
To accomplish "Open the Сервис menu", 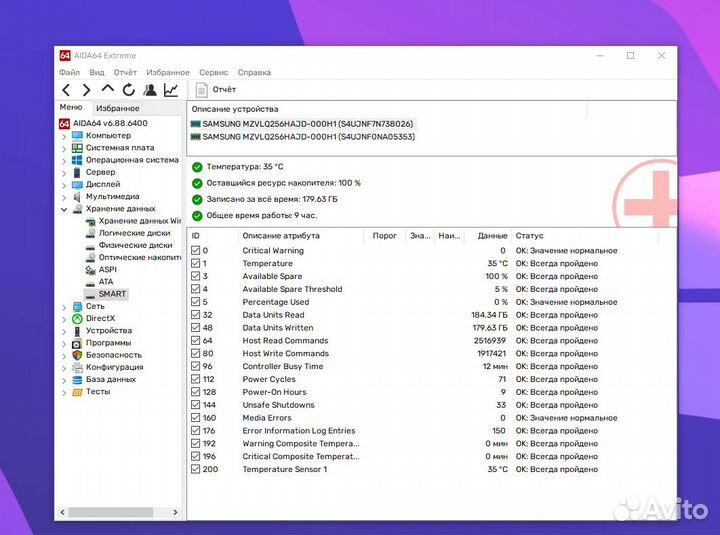I will [214, 72].
